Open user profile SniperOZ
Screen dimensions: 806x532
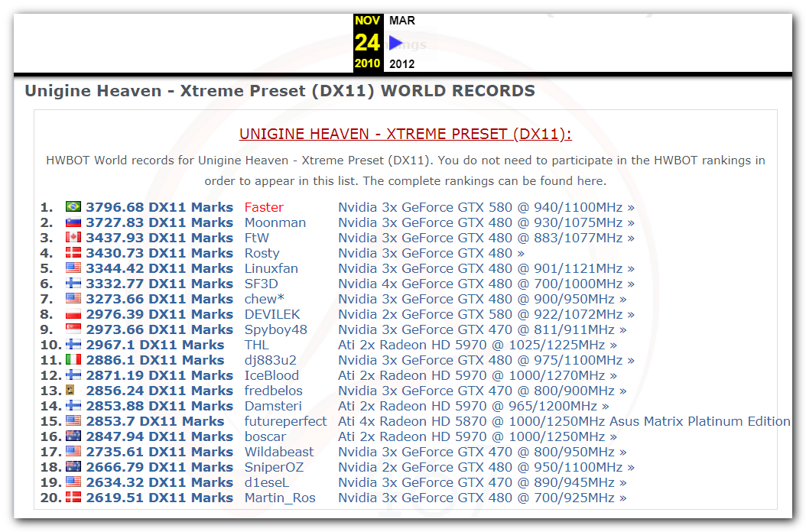click(274, 467)
